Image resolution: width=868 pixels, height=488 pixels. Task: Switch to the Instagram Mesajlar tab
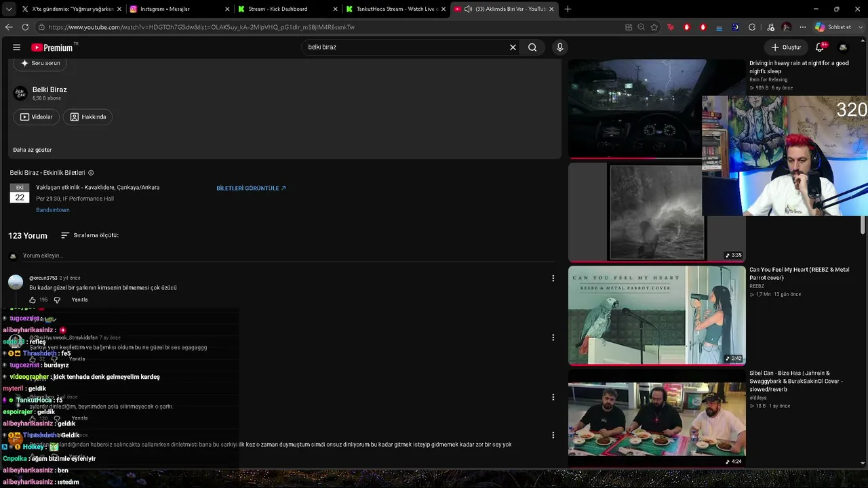pos(180,9)
